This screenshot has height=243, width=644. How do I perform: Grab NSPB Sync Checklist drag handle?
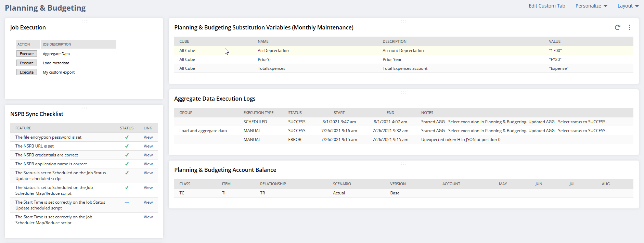84,108
